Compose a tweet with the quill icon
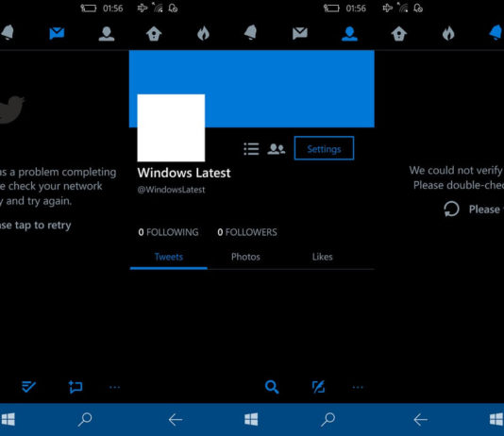 [318, 387]
